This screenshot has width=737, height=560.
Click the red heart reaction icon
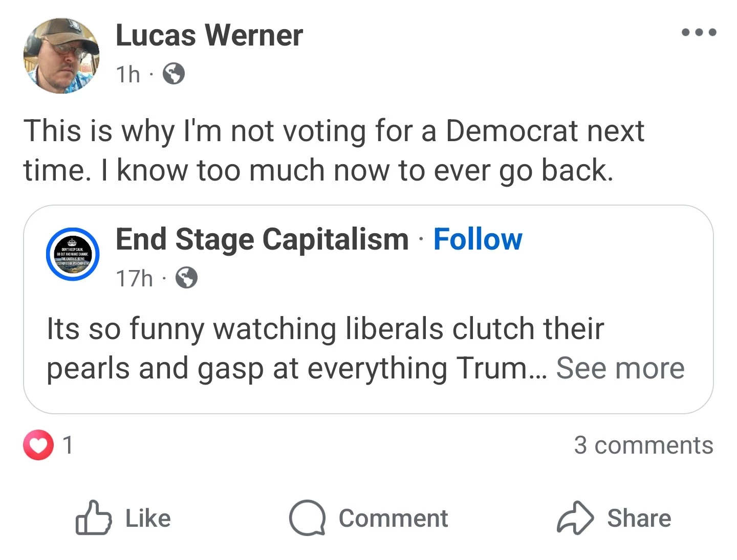point(38,445)
